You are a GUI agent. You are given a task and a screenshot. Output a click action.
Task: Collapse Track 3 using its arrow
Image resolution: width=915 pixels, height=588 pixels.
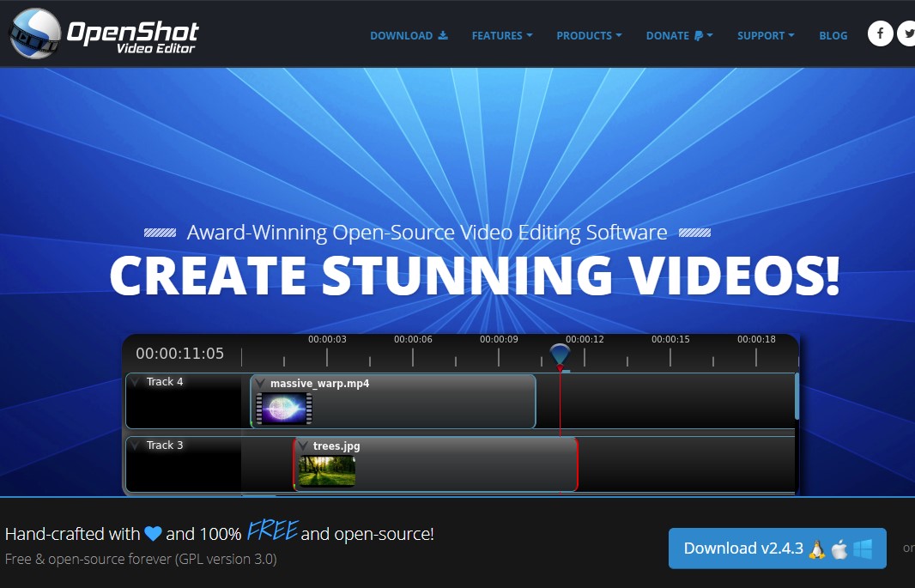click(136, 446)
